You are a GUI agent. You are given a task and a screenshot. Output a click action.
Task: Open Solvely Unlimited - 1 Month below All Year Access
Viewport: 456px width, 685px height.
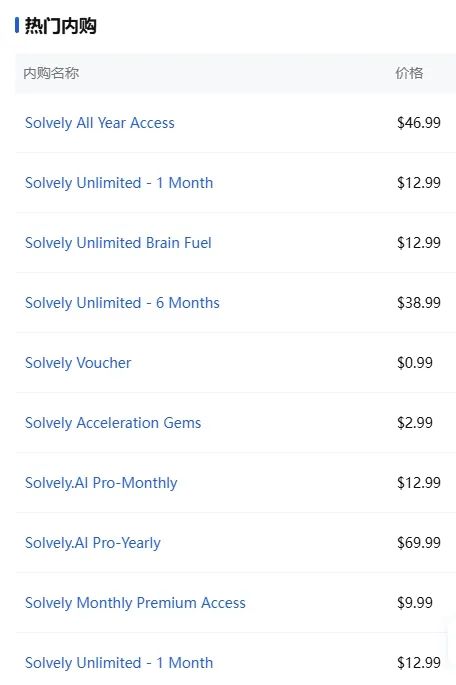pyautogui.click(x=119, y=183)
